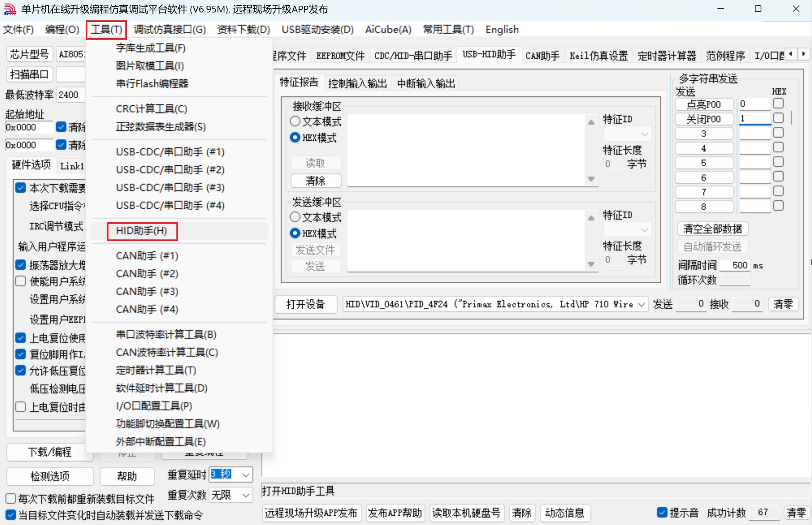Image resolution: width=812 pixels, height=525 pixels.
Task: Choose 串口波特率计算工具(B) menu entry
Action: (x=166, y=335)
